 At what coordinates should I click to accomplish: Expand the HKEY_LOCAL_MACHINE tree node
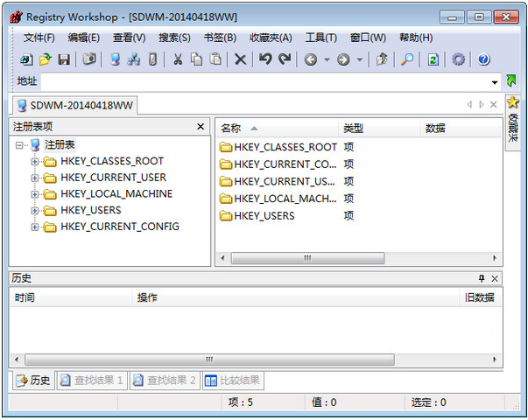(35, 194)
